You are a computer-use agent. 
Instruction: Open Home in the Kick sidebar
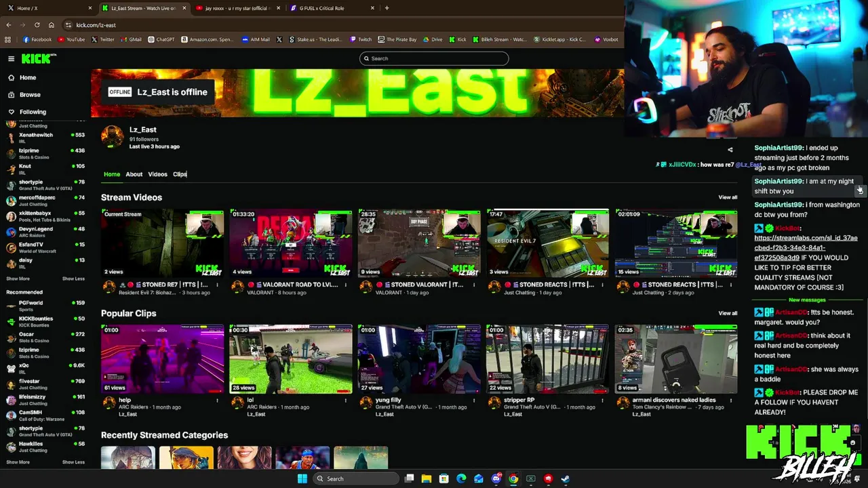point(28,77)
